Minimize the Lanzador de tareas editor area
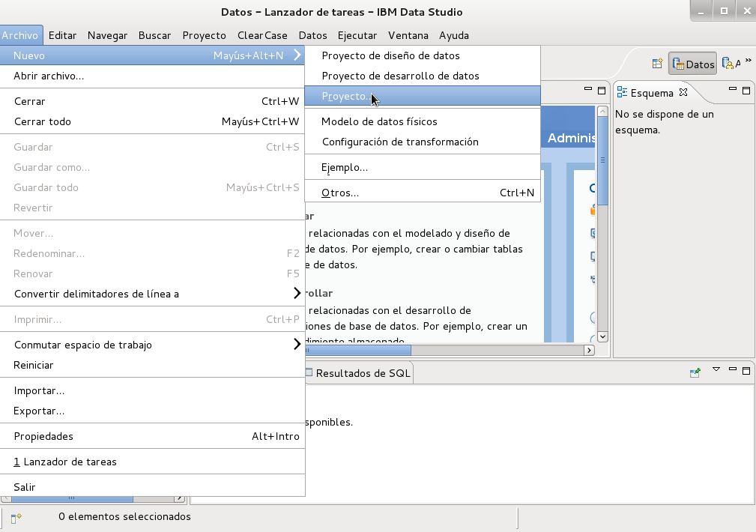 pos(587,89)
